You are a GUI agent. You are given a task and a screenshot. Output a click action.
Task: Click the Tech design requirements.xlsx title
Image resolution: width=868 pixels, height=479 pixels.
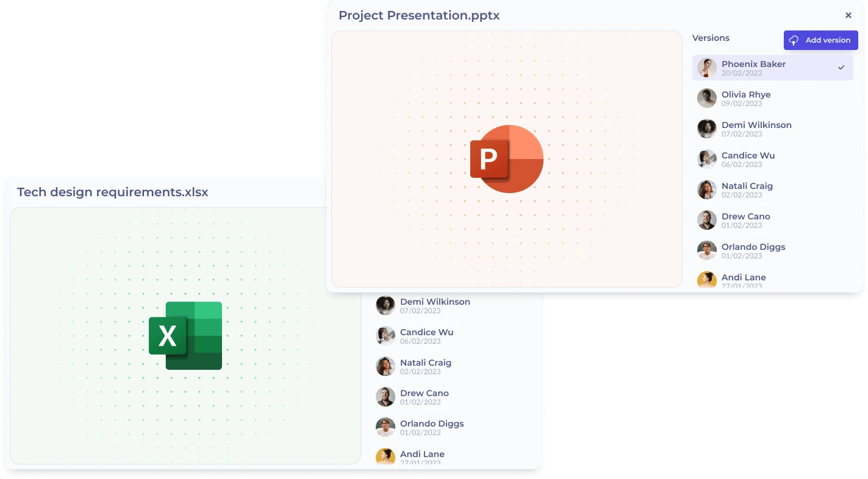pyautogui.click(x=113, y=192)
